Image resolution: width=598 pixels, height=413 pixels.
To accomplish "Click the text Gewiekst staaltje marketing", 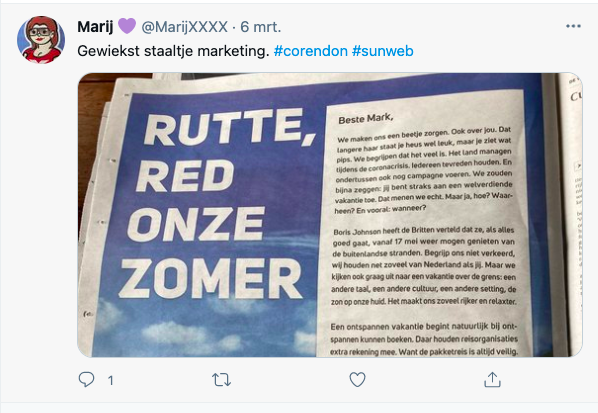I will pos(173,51).
